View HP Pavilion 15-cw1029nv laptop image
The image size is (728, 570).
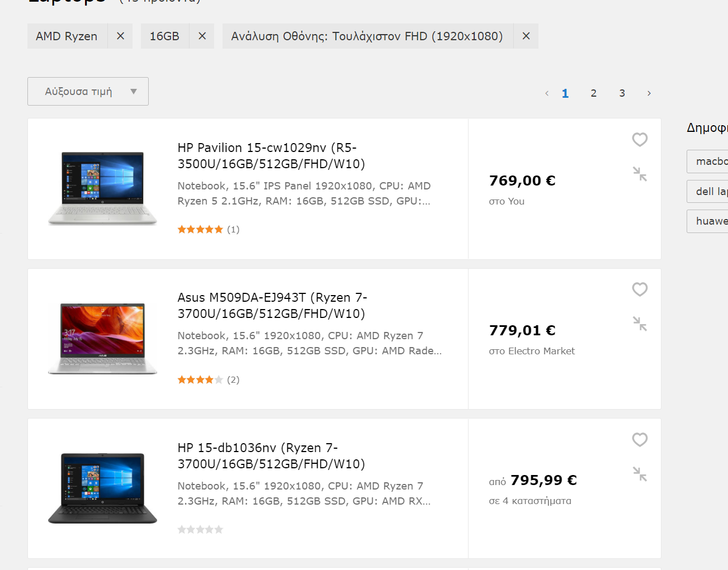coord(103,188)
